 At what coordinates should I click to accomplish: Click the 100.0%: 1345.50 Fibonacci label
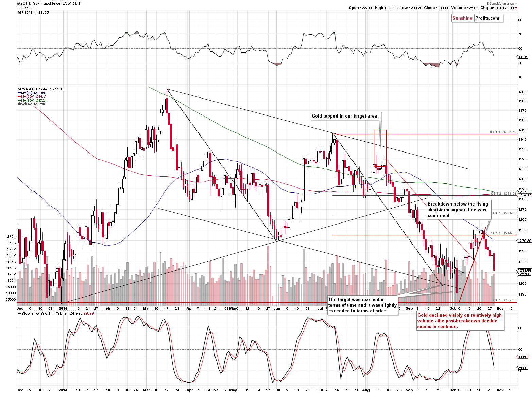503,132
